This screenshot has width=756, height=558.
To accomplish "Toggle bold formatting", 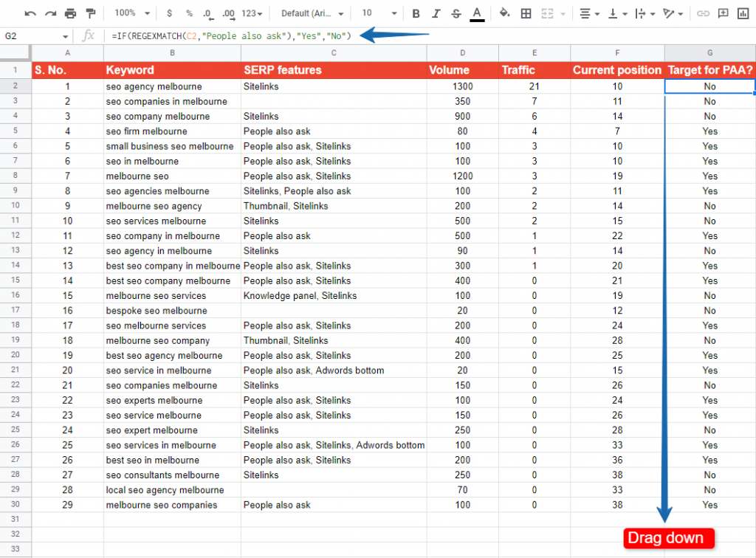I will (416, 13).
